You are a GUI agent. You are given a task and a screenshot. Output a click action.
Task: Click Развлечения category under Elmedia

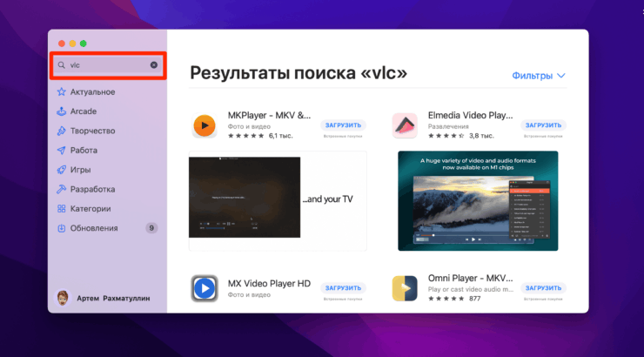pos(448,126)
